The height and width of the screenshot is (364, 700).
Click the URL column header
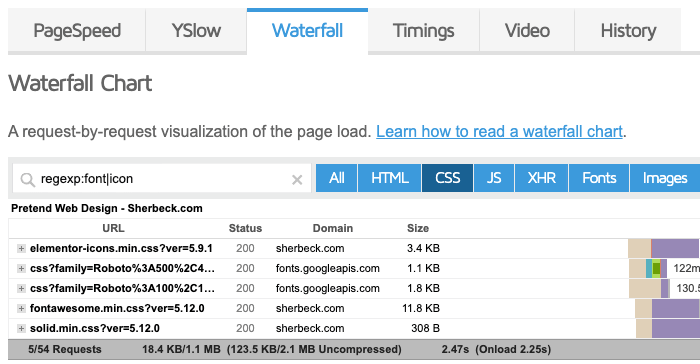(113, 228)
